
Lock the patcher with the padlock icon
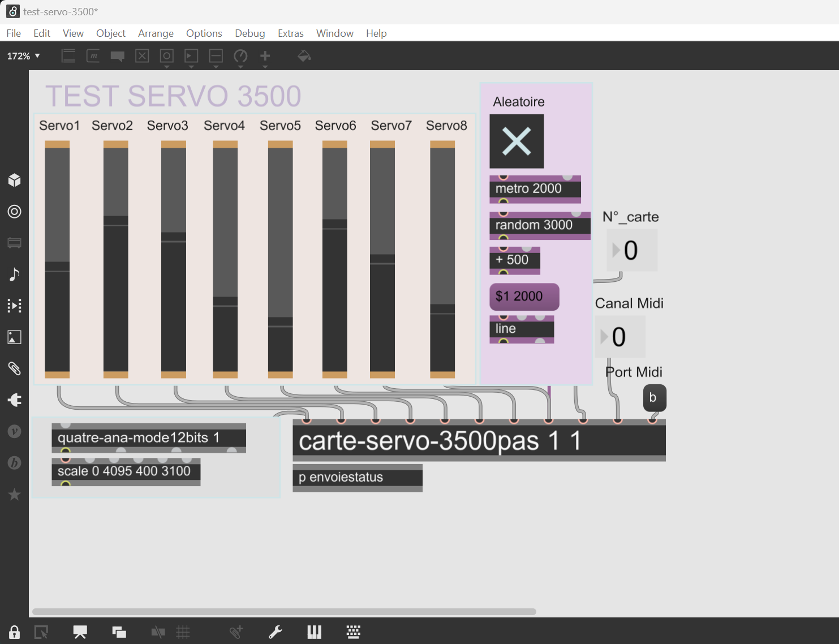[14, 632]
